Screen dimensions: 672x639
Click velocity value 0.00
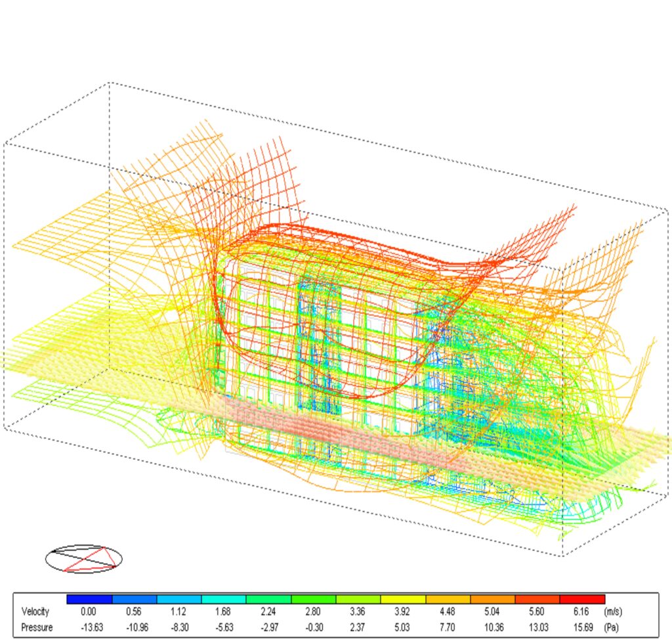click(x=89, y=611)
